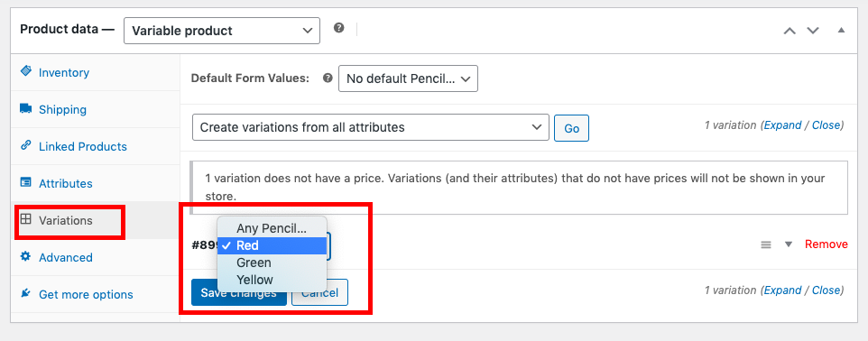Image resolution: width=868 pixels, height=341 pixels.
Task: Open the Variable product type dropdown
Action: [x=222, y=31]
